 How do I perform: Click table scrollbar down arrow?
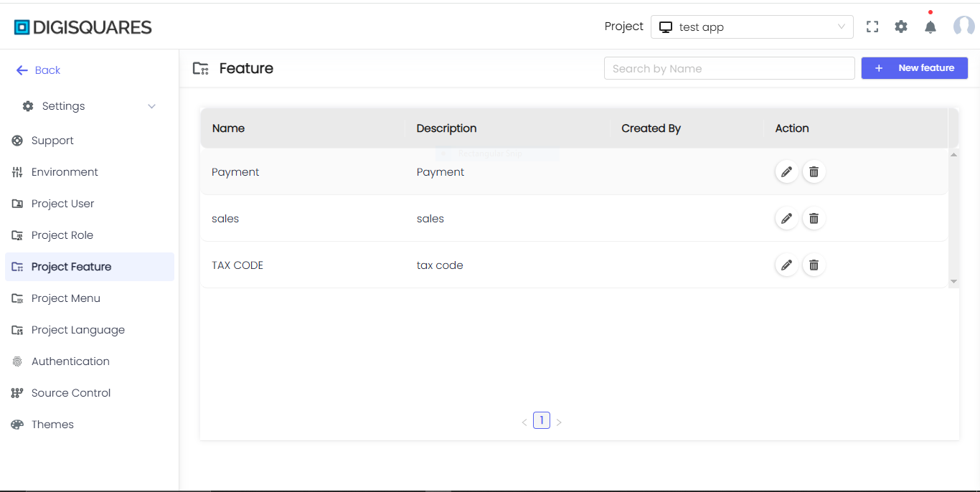(953, 282)
